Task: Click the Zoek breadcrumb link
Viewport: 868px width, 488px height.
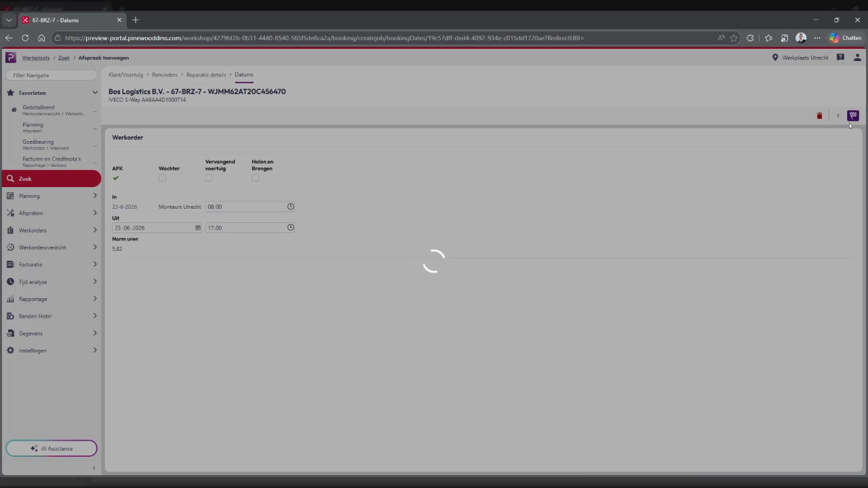Action: pyautogui.click(x=64, y=58)
